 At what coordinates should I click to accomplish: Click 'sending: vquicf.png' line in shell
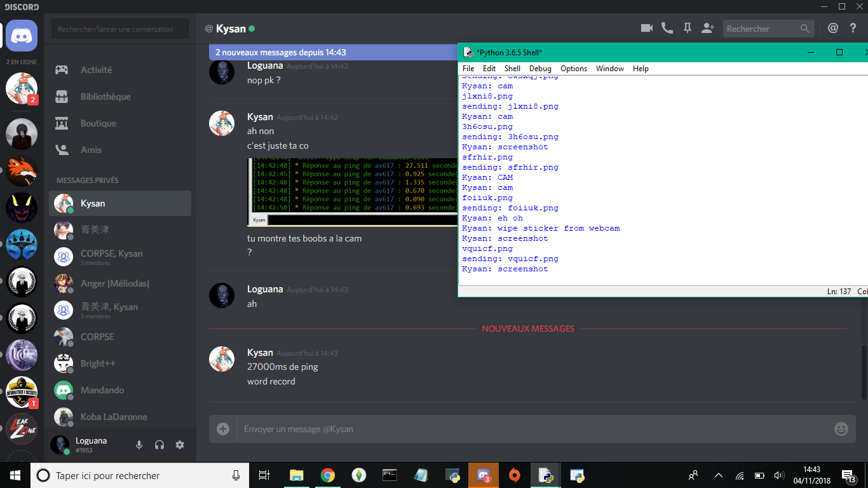pyautogui.click(x=510, y=259)
